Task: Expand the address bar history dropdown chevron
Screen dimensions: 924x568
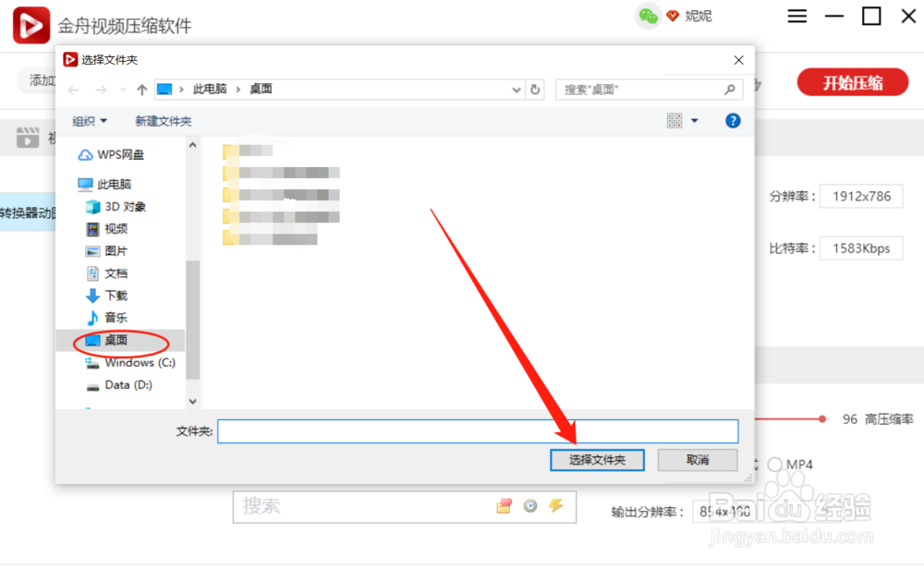Action: 517,89
